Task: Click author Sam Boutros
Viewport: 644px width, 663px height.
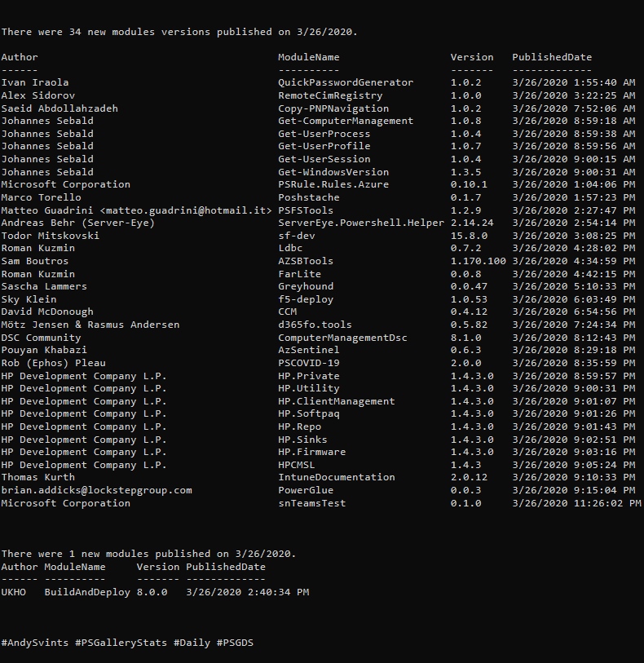Action: [35, 261]
